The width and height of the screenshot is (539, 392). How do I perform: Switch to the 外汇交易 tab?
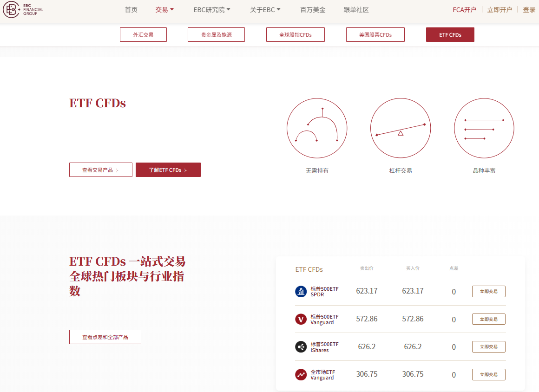point(143,35)
